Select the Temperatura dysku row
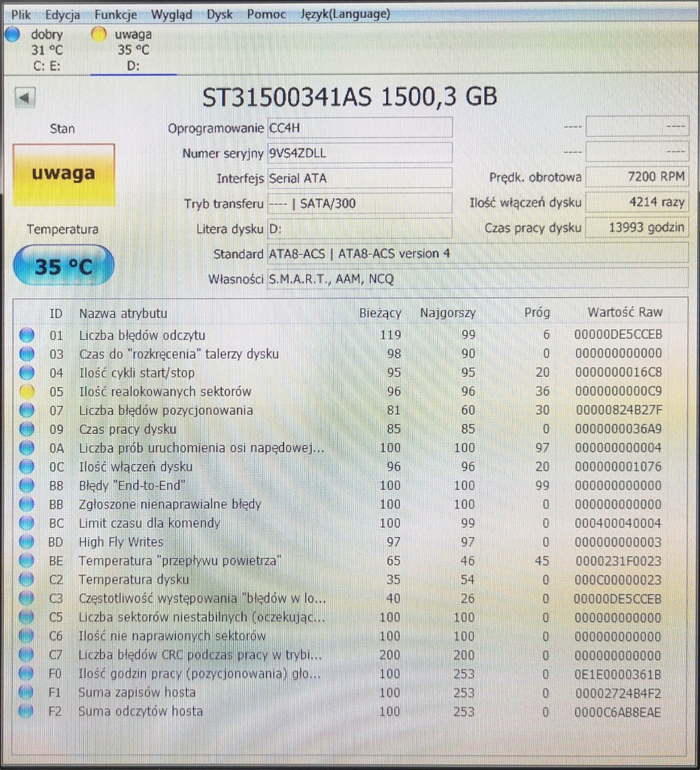 [x=350, y=580]
